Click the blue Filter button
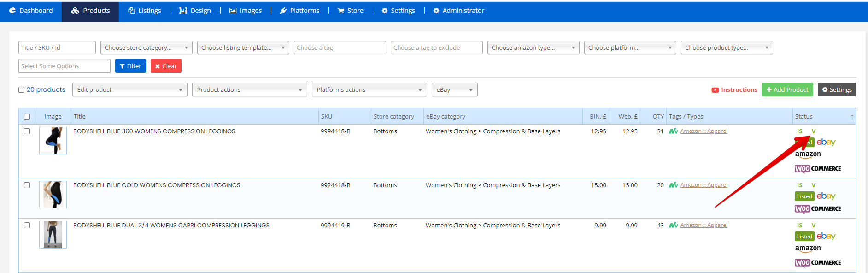868x273 pixels. 130,66
